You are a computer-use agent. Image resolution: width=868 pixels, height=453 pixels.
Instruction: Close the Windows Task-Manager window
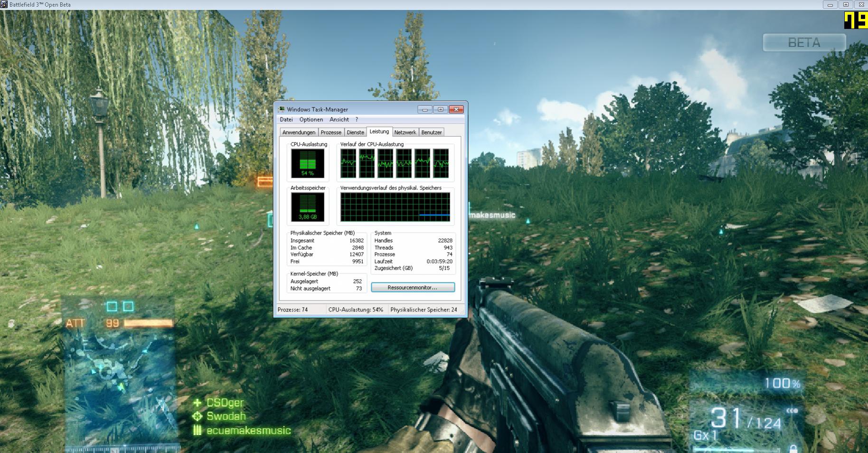click(456, 109)
